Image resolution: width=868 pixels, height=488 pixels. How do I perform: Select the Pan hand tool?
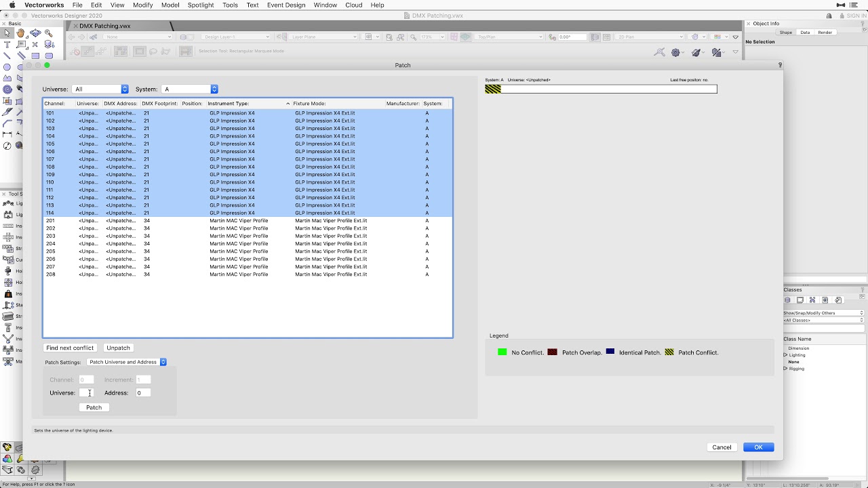click(x=20, y=33)
